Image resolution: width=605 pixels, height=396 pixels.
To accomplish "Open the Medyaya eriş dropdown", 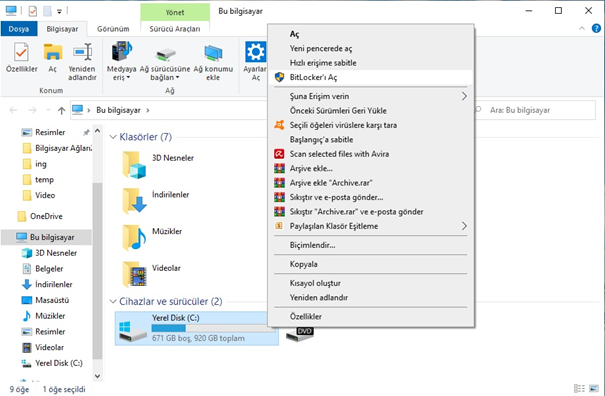I will tap(122, 62).
